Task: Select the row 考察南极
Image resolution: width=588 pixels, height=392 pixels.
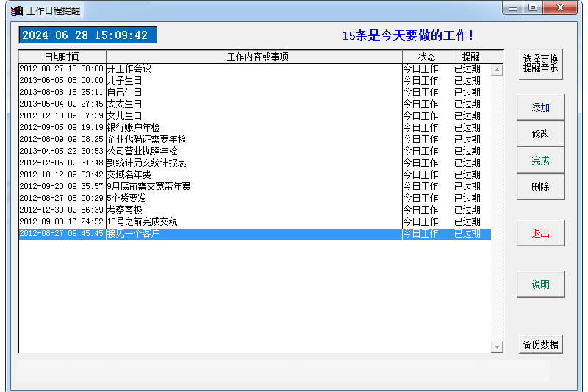Action: pyautogui.click(x=254, y=210)
